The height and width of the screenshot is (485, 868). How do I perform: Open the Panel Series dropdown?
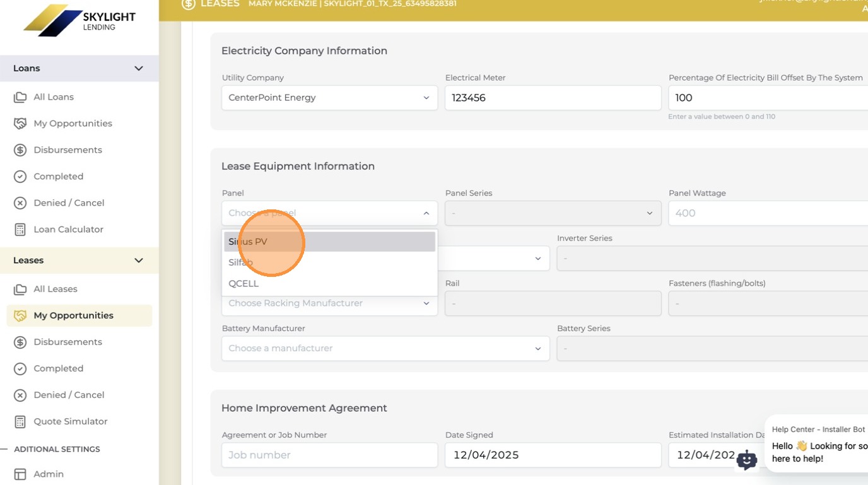point(553,213)
